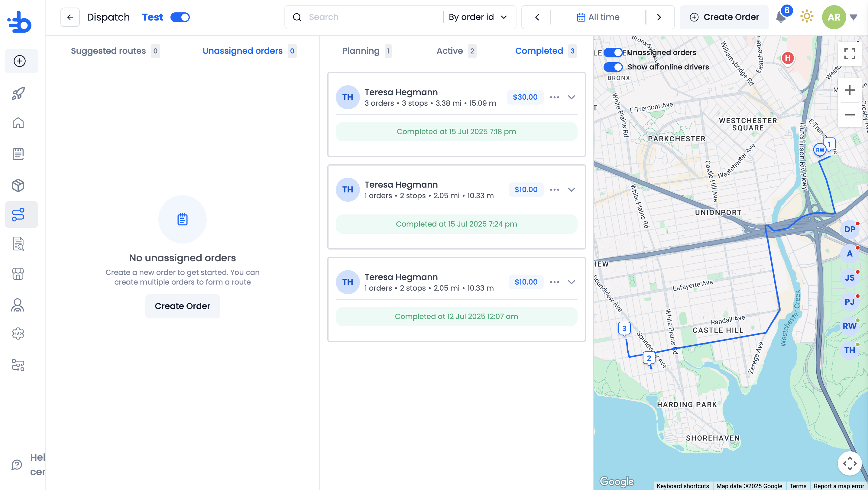The height and width of the screenshot is (490, 868).
Task: Switch to Unassigned orders tab
Action: pyautogui.click(x=249, y=51)
